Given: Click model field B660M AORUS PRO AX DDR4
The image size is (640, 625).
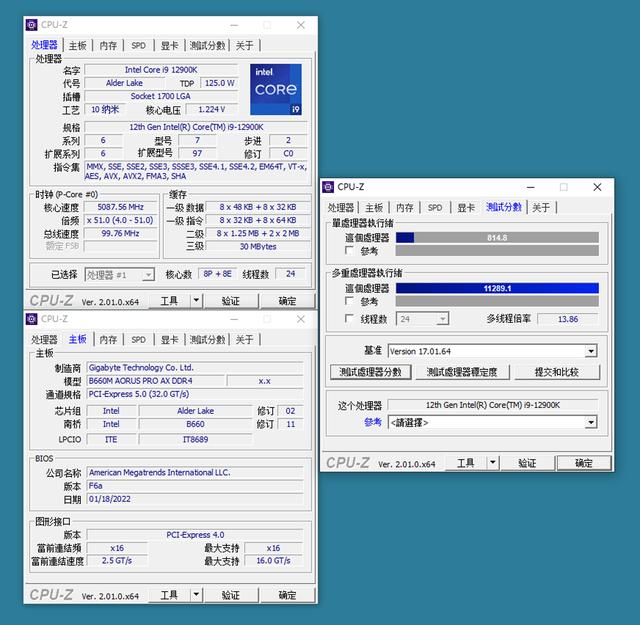Looking at the screenshot, I should click(156, 380).
